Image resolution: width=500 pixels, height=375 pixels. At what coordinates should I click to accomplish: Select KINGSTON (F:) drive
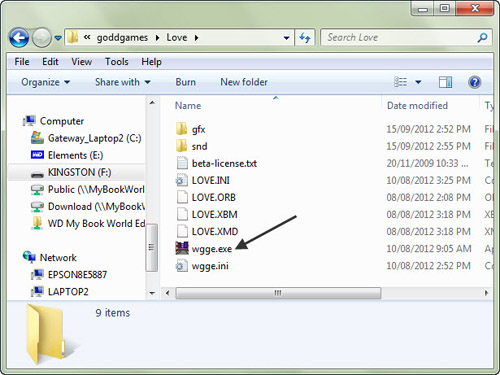71,172
